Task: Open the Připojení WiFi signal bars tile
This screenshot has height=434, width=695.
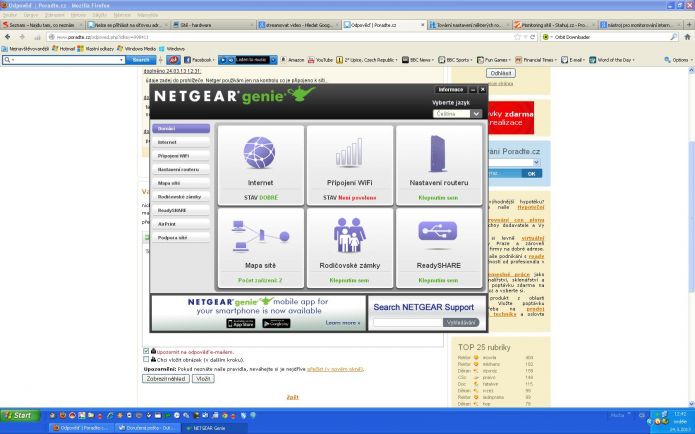Action: 350,165
